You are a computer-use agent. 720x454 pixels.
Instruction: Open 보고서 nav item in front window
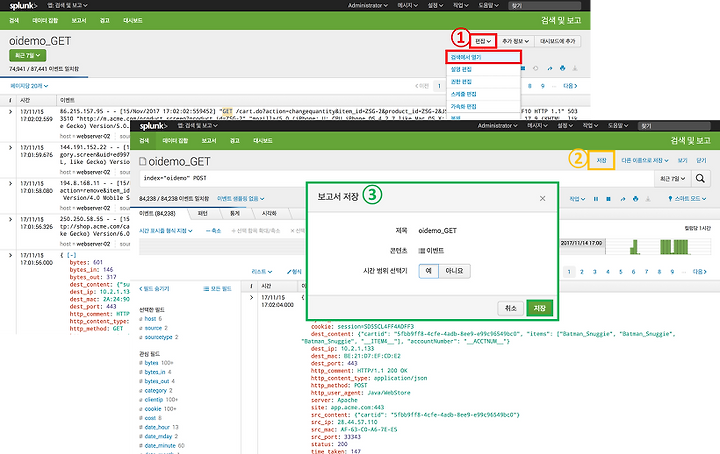208,141
